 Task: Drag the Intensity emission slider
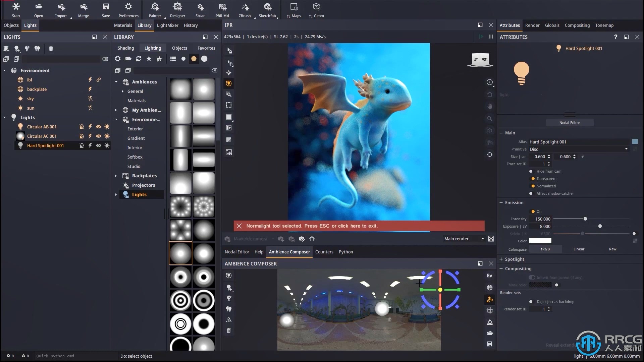tap(585, 218)
